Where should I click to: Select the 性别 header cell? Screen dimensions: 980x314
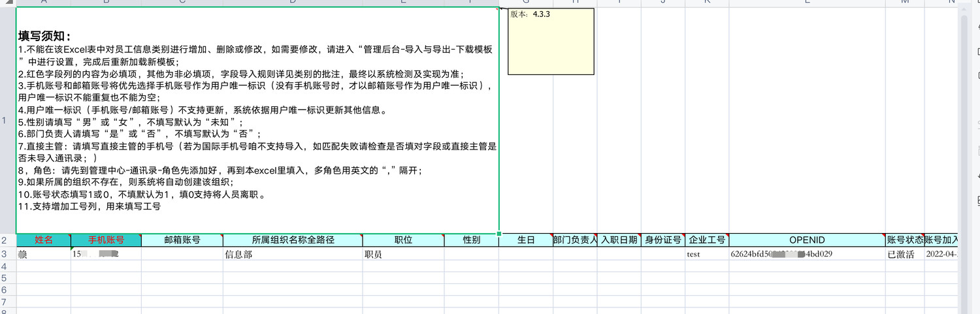point(471,240)
